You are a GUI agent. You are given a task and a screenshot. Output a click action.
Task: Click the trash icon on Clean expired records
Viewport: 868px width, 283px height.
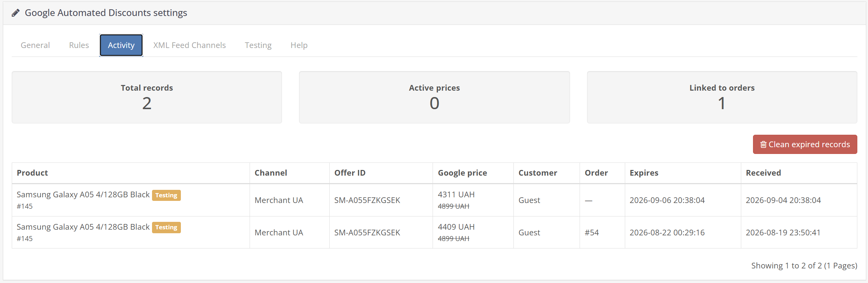[763, 144]
